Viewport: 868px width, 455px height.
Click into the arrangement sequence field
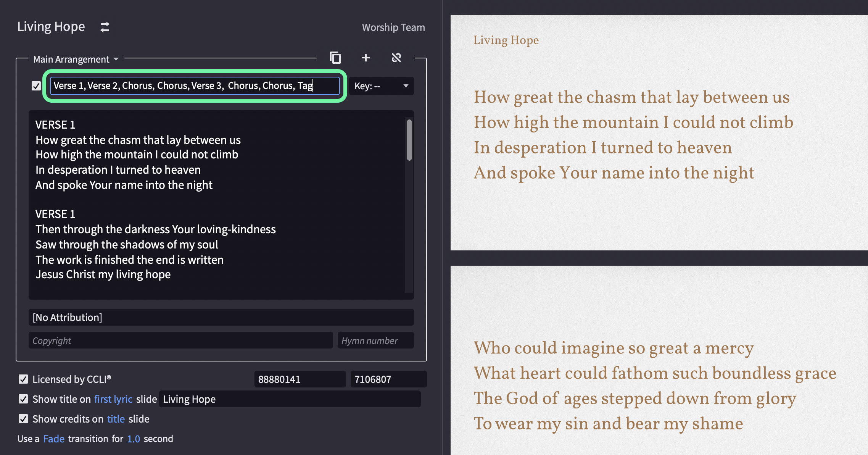195,86
